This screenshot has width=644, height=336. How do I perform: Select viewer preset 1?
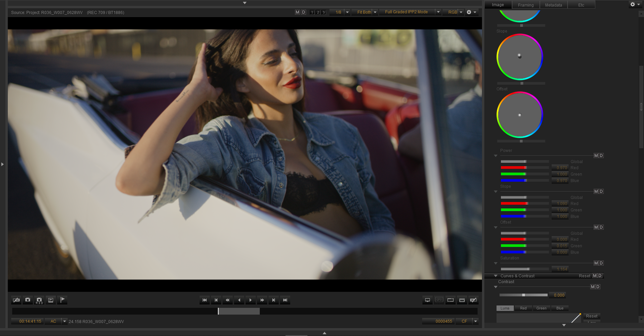pos(312,12)
